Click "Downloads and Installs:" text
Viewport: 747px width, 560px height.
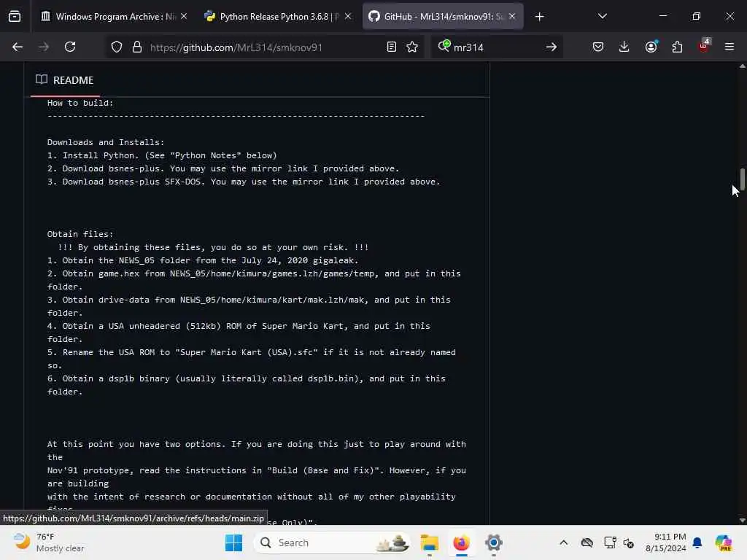(x=105, y=142)
